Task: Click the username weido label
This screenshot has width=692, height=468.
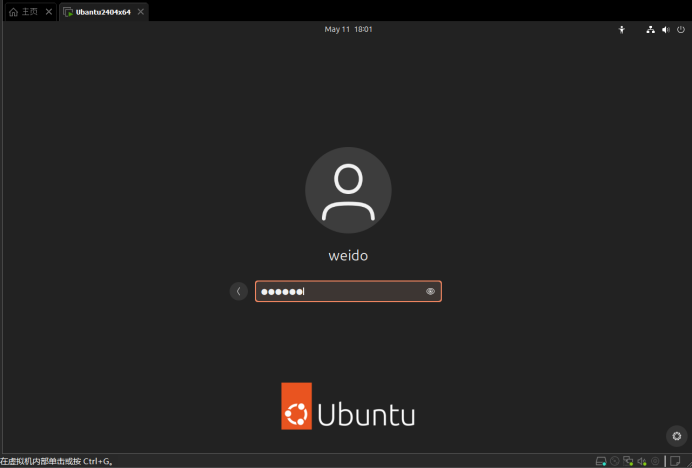Action: pyautogui.click(x=348, y=256)
